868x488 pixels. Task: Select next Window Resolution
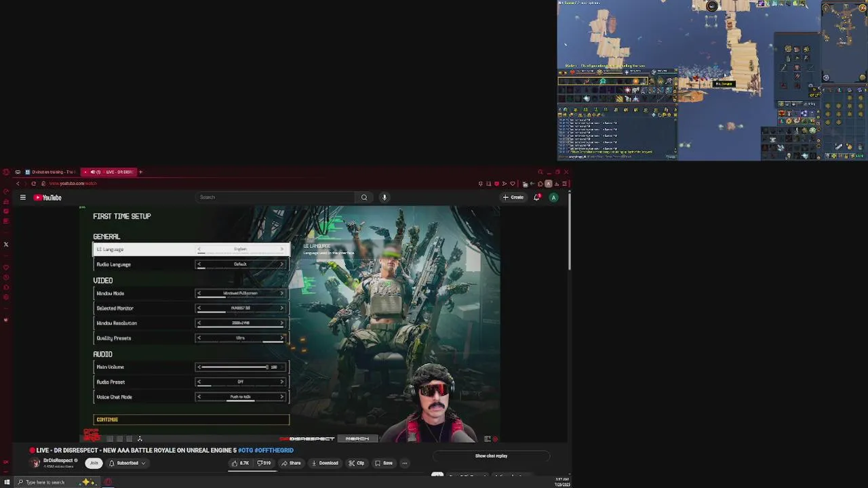coord(281,323)
